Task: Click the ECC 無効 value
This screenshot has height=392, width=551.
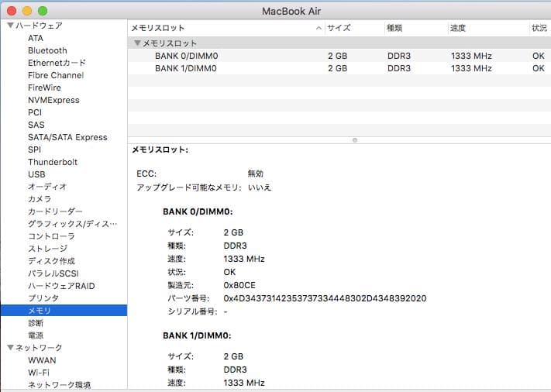Action: (256, 174)
